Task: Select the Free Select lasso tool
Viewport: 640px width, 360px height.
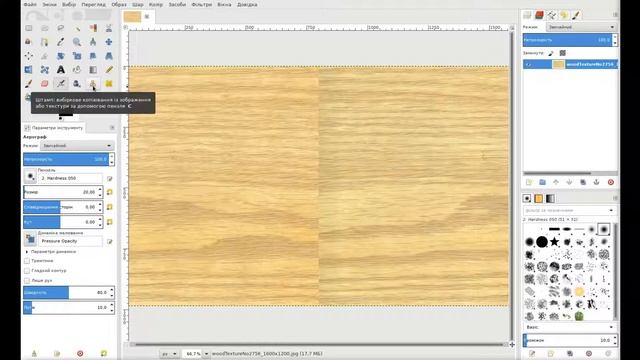Action: click(60, 28)
